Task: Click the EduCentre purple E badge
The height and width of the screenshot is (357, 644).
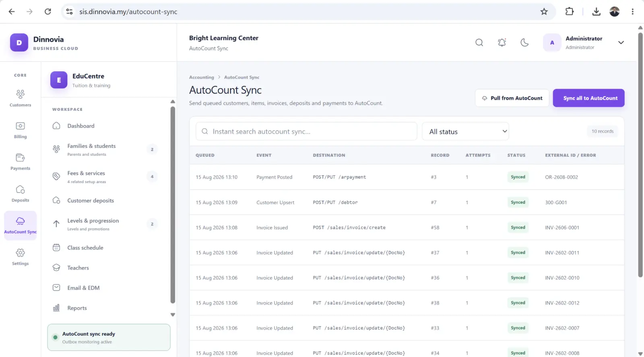Action: [x=59, y=80]
